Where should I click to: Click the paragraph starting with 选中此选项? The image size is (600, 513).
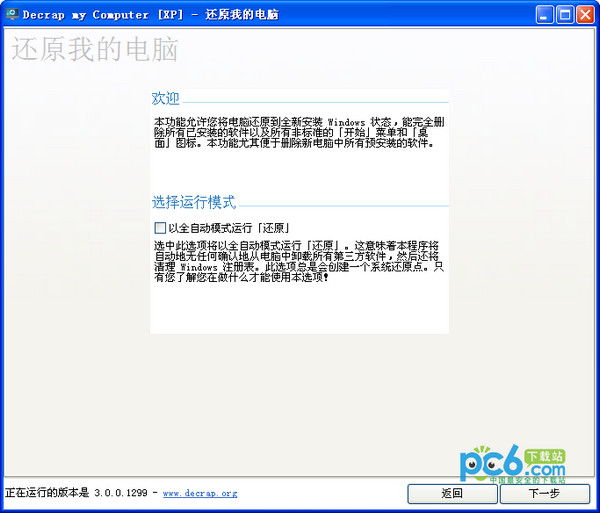click(298, 260)
